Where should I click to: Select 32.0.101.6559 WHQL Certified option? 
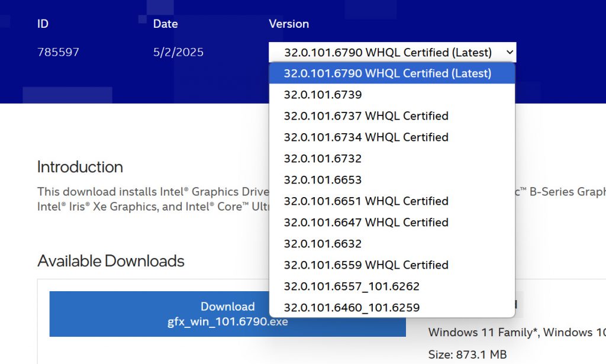pyautogui.click(x=392, y=265)
